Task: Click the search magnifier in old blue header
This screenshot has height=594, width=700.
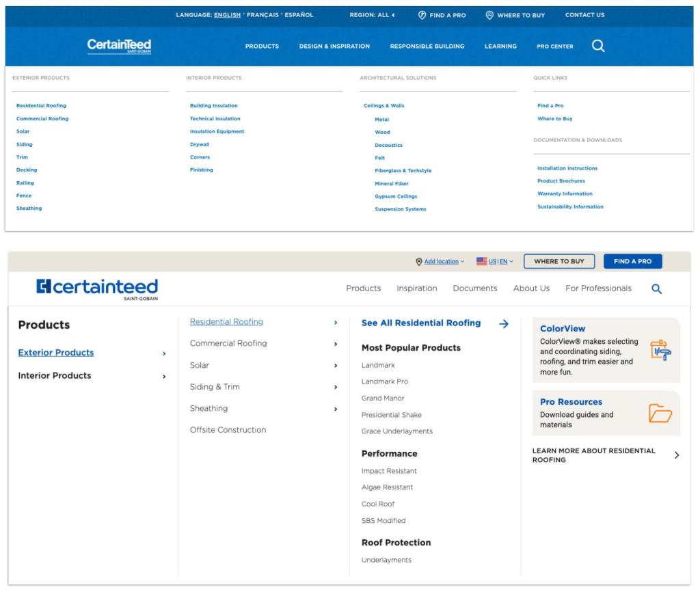Action: (x=597, y=46)
